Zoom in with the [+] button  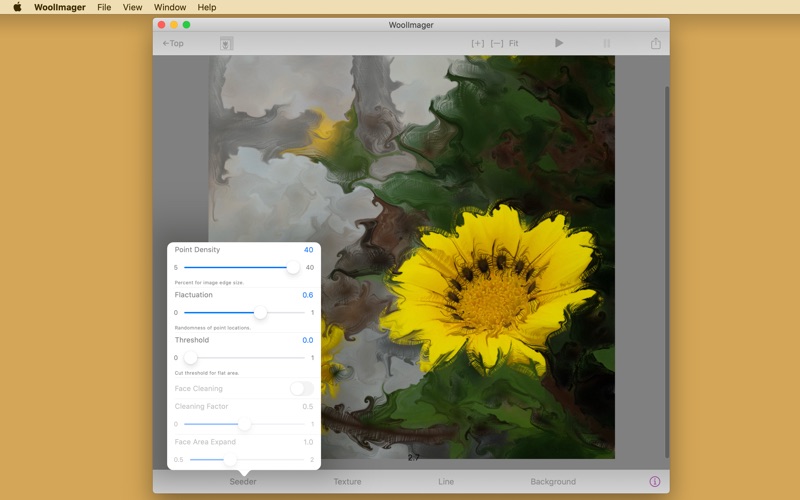[478, 43]
